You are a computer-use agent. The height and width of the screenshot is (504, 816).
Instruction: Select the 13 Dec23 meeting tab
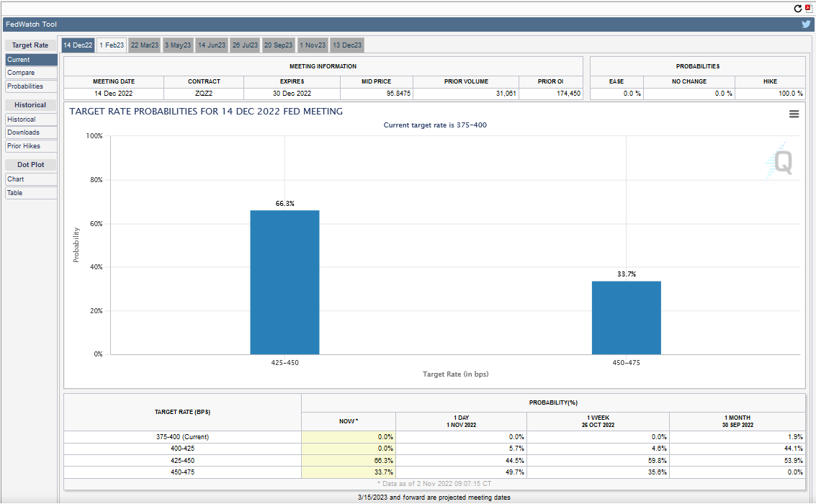(347, 45)
